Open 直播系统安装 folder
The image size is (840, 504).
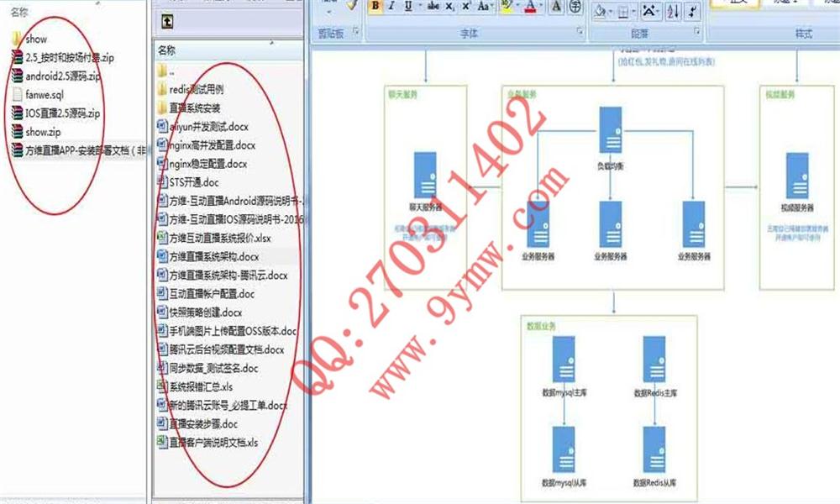coord(188,108)
